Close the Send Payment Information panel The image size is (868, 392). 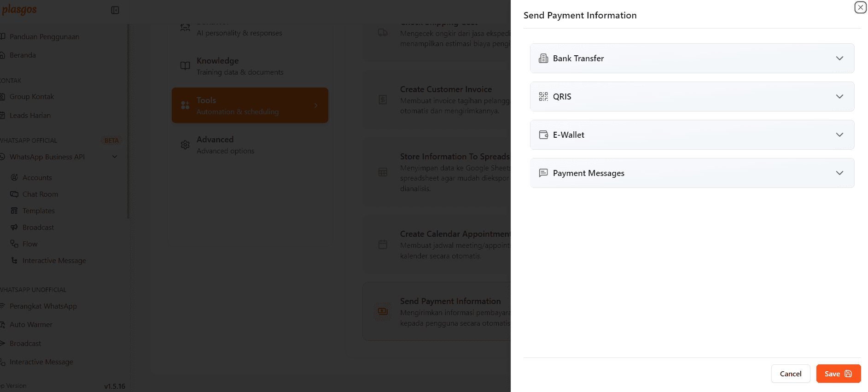click(860, 7)
